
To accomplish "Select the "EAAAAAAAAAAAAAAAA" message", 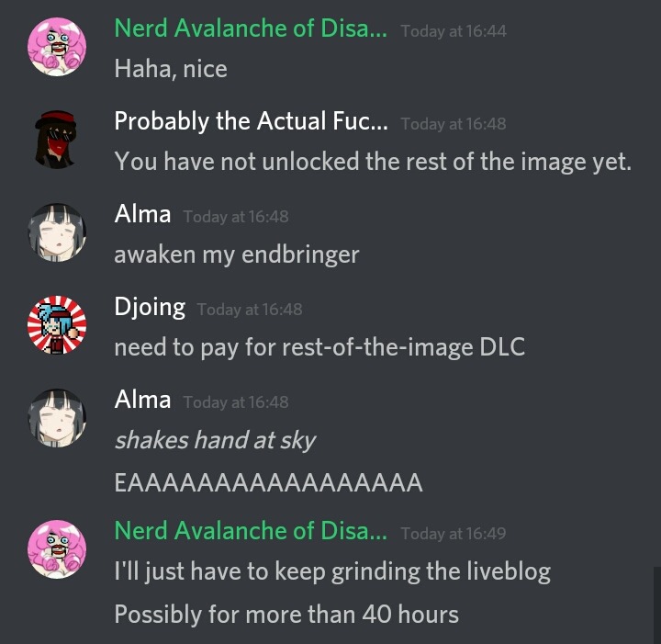I will click(x=268, y=483).
